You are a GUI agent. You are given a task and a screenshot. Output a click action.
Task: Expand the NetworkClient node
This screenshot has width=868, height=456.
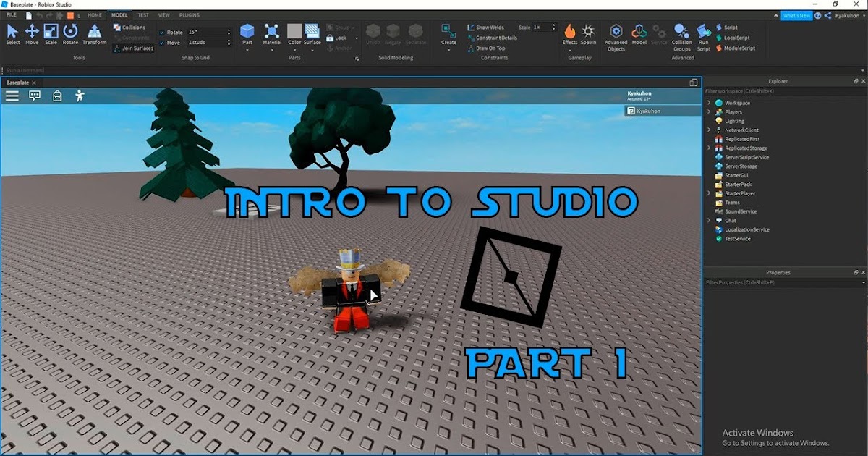tap(710, 130)
